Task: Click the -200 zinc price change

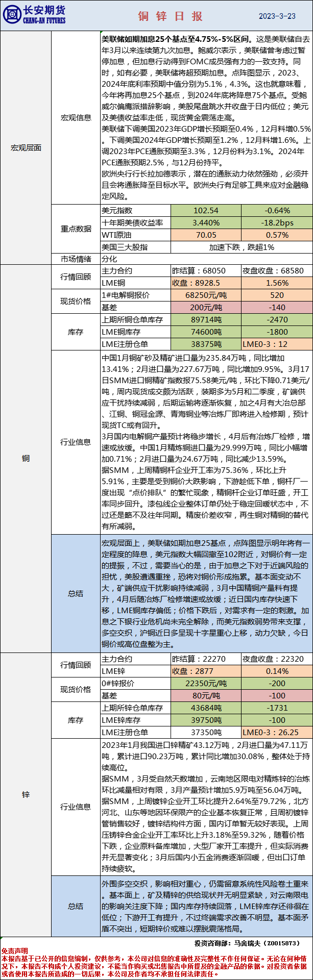Action: click(x=277, y=683)
